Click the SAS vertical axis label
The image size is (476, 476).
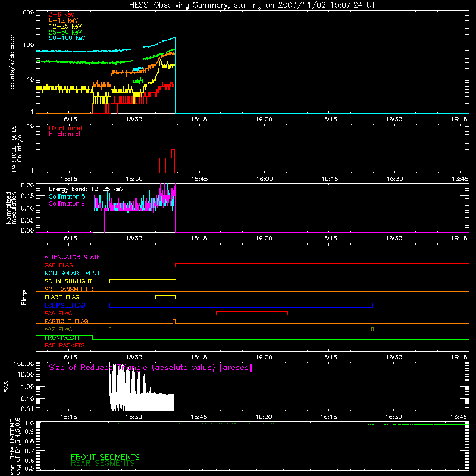tap(7, 387)
